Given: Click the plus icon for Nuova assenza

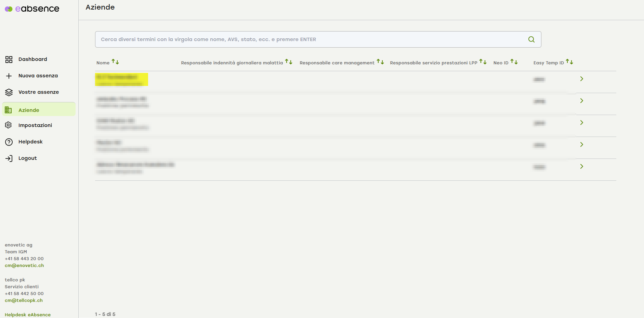Looking at the screenshot, I should tap(9, 76).
